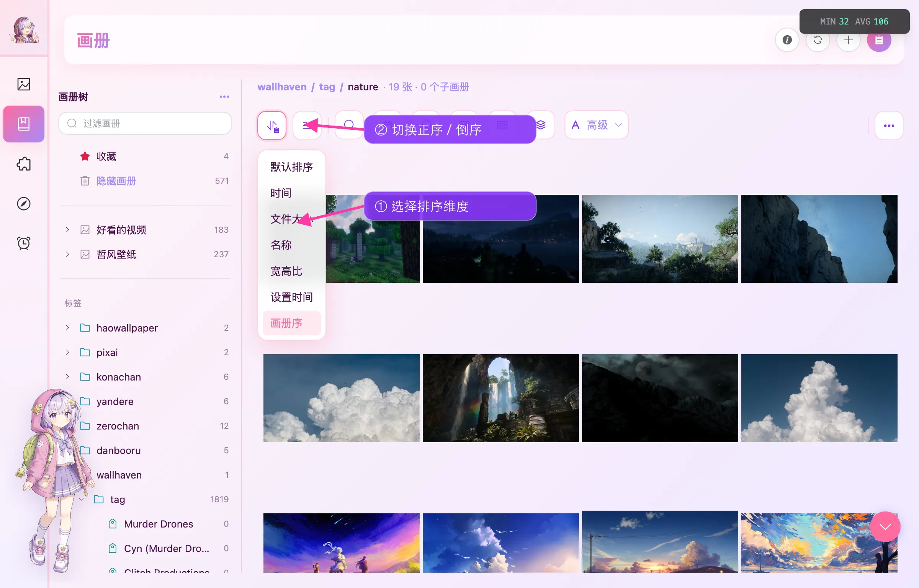Open the album tree three-dot menu
Viewport: 919px width, 588px height.
pyautogui.click(x=224, y=97)
